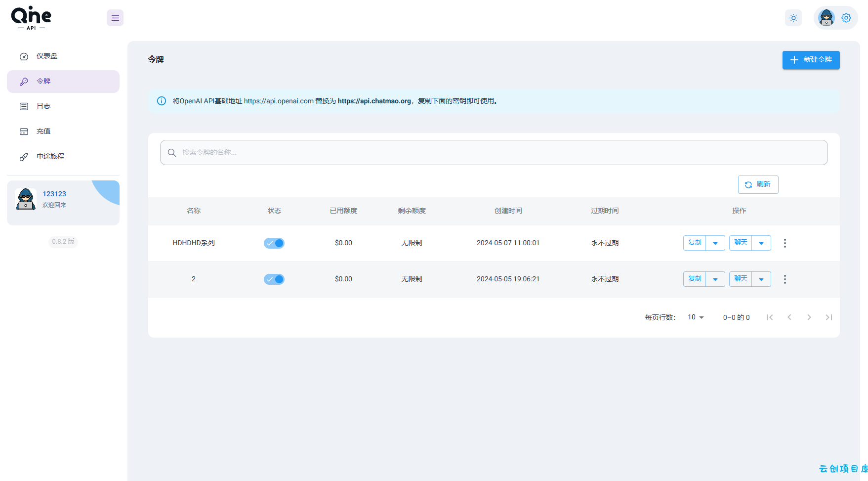Image resolution: width=868 pixels, height=481 pixels.
Task: Focus the token name search field
Action: pos(494,152)
